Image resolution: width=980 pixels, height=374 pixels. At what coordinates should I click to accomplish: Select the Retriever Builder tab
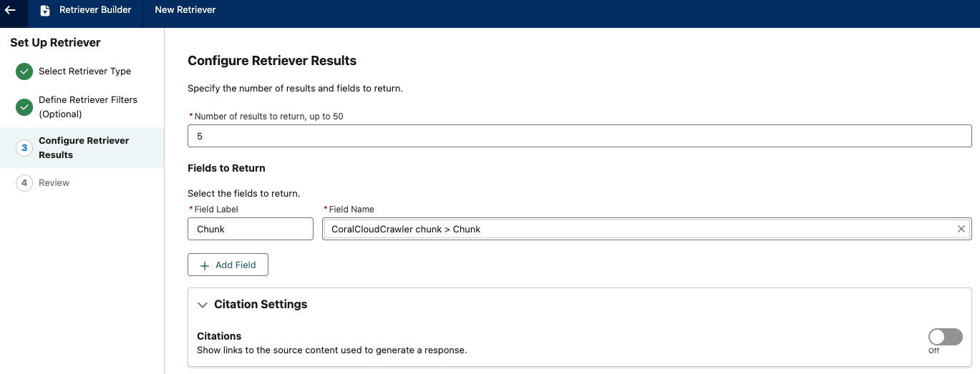click(x=94, y=10)
